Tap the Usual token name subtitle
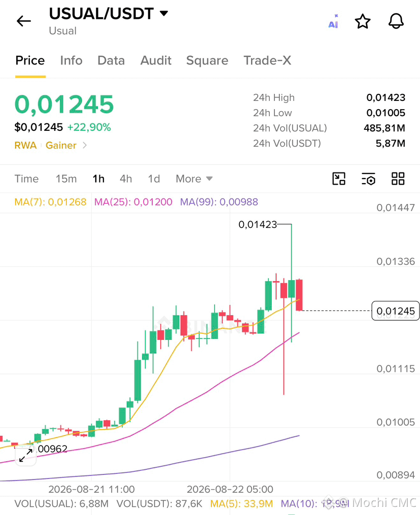The height and width of the screenshot is (515, 420). pos(63,31)
